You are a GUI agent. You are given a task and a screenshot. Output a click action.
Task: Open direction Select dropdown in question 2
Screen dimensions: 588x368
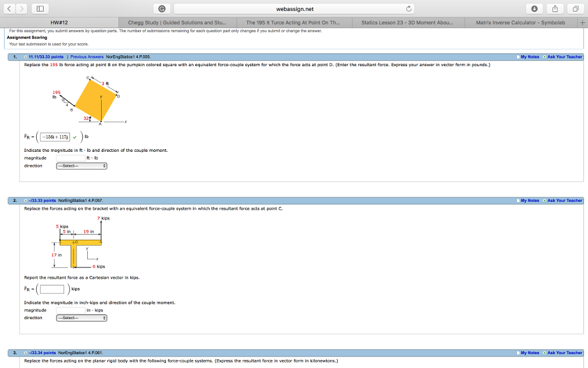[82, 318]
